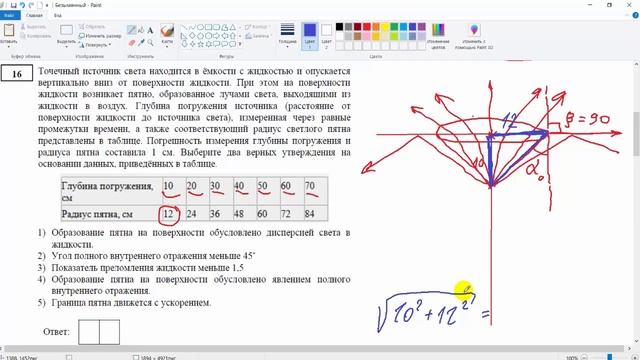
Task: Open the Rotate (Повернуть) dropdown
Action: pos(95,45)
